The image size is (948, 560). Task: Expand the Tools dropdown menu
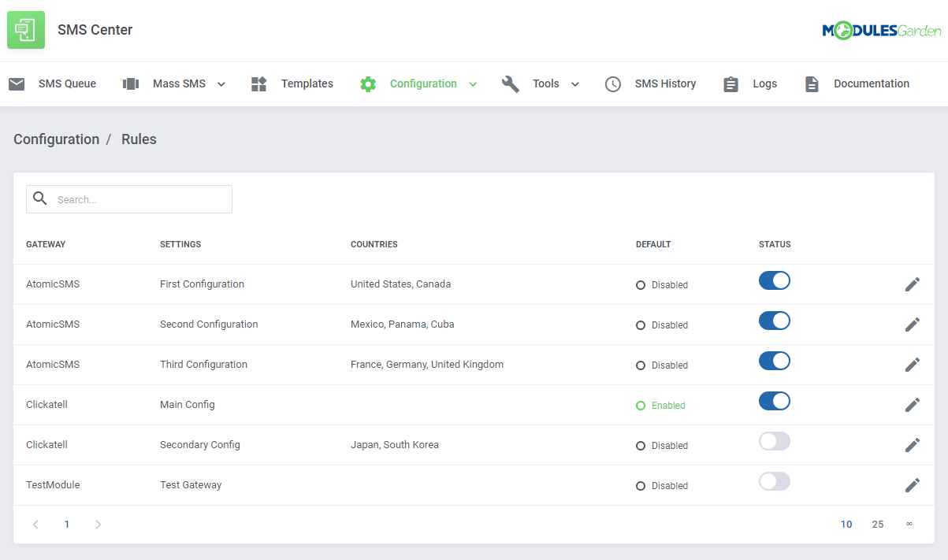point(574,83)
